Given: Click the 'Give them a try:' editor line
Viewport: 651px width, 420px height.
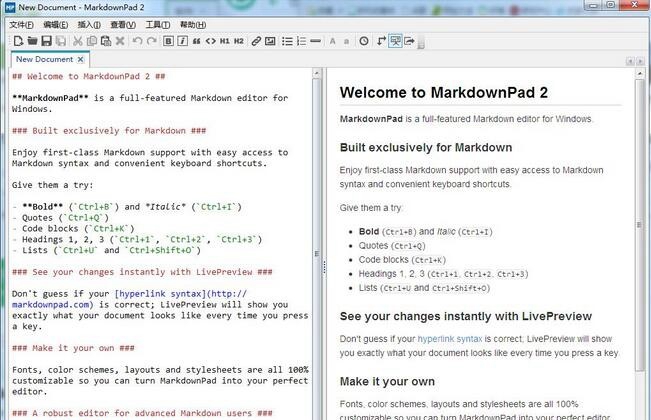Looking at the screenshot, I should (53, 185).
